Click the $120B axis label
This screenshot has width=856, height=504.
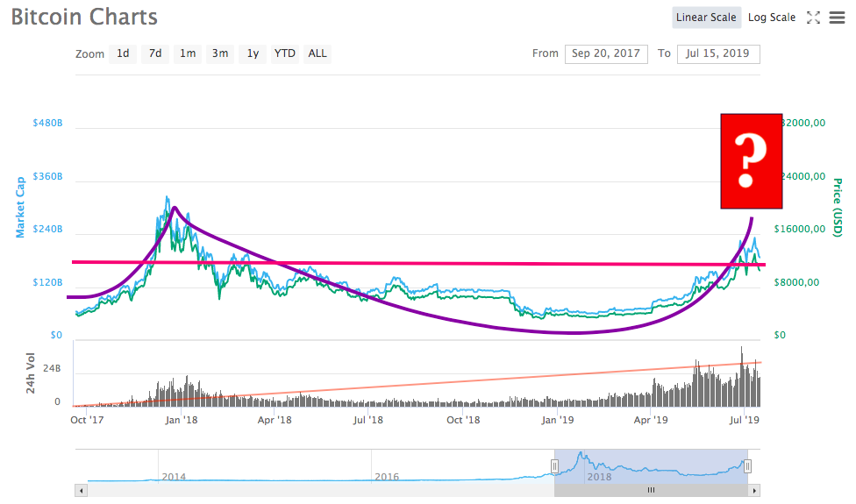(x=47, y=282)
